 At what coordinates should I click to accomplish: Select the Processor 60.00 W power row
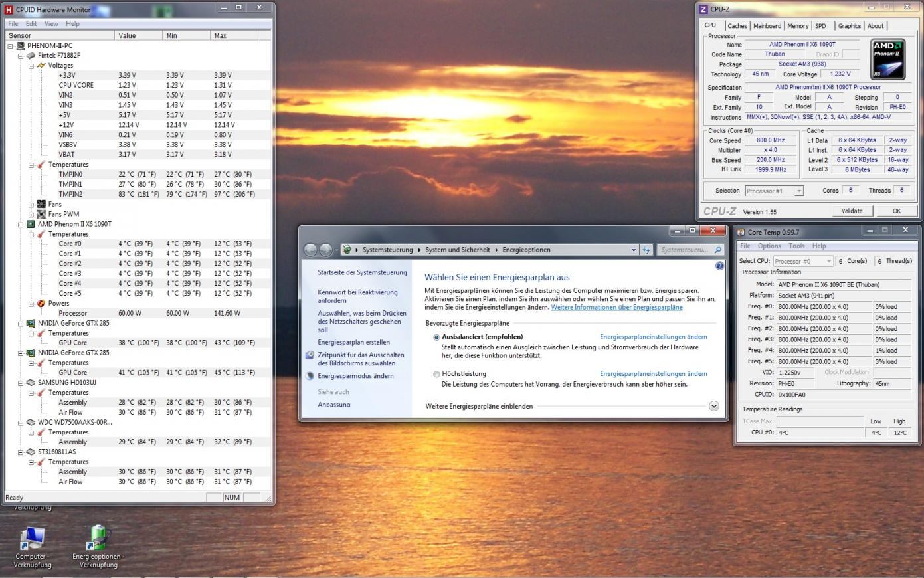point(138,313)
